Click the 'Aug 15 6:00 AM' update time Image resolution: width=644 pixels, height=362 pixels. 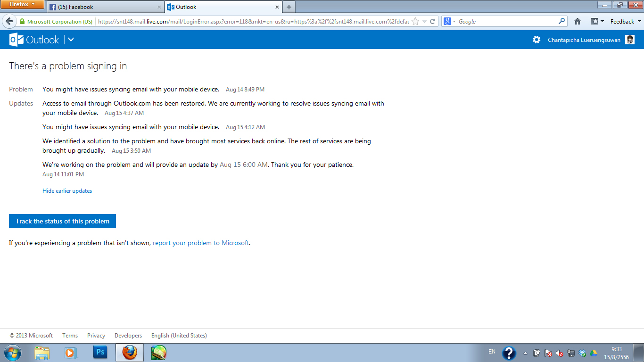[x=244, y=165]
